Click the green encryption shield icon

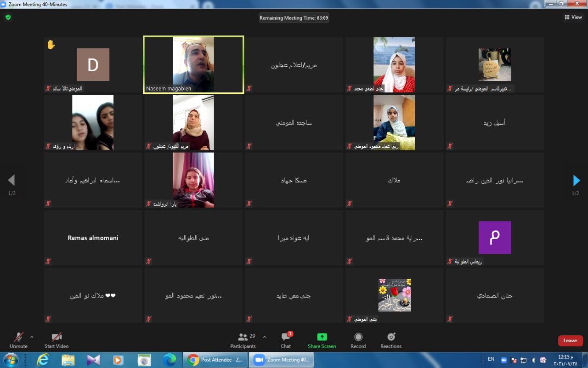(8, 17)
